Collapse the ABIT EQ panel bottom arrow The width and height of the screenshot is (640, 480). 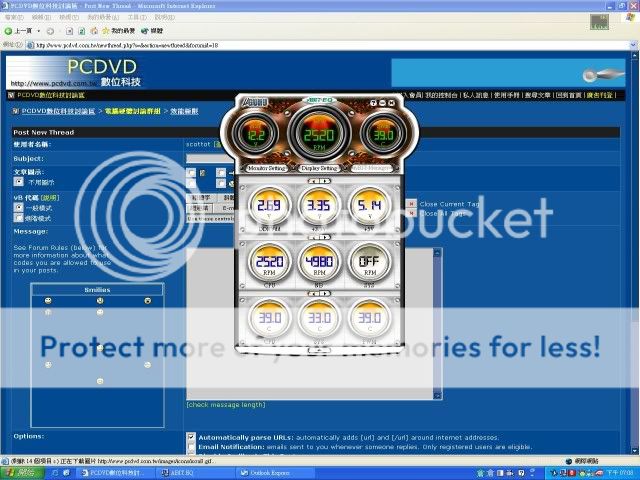pyautogui.click(x=320, y=350)
